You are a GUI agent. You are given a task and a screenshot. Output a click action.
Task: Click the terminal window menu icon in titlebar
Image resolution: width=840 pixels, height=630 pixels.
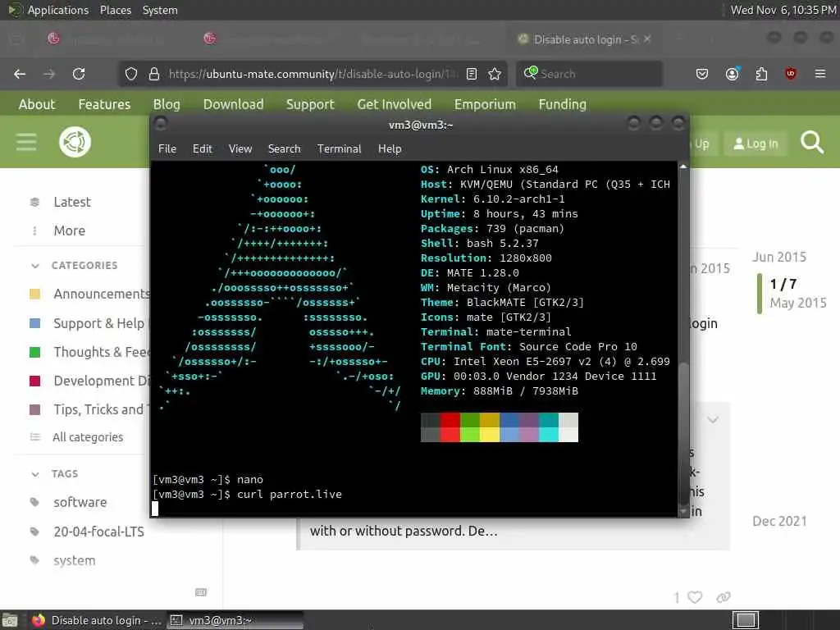tap(160, 125)
